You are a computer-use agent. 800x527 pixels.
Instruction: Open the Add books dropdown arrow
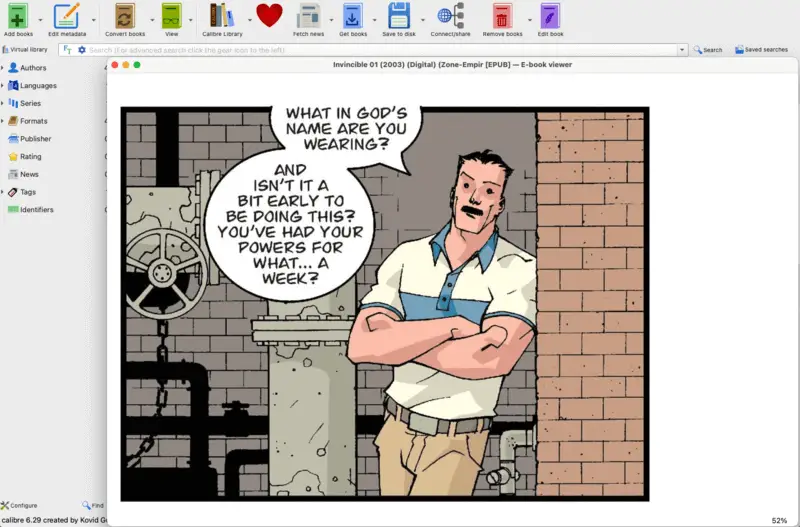coord(40,20)
